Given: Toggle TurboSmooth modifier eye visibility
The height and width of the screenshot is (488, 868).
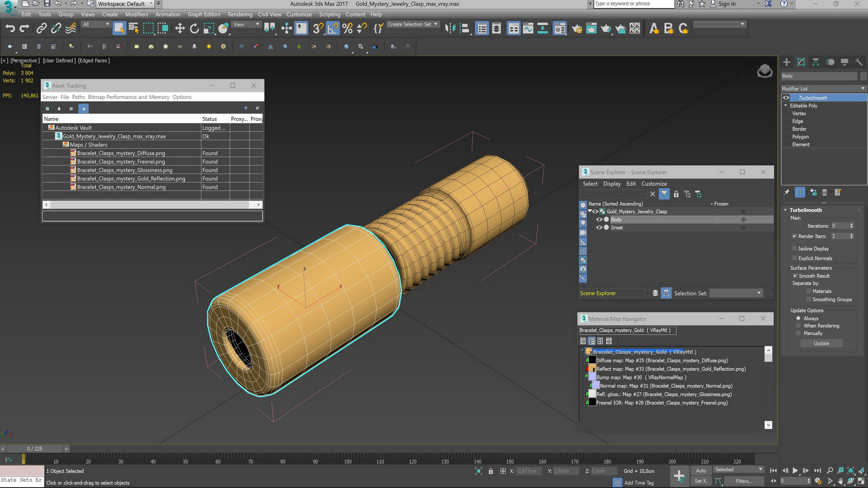Looking at the screenshot, I should [786, 98].
